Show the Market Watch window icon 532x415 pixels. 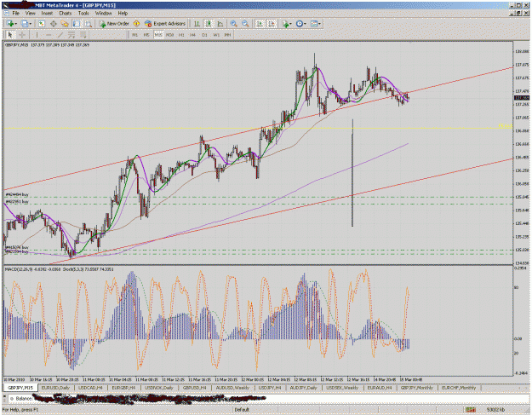pyautogui.click(x=42, y=23)
